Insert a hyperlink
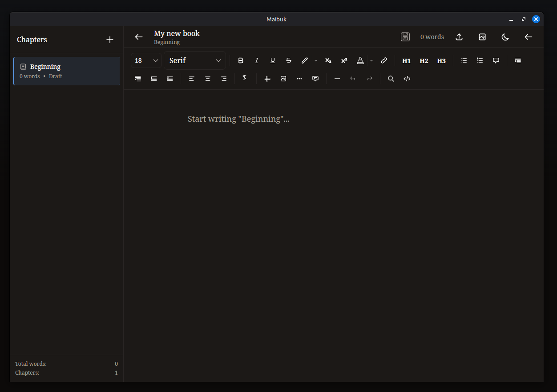Viewport: 557px width, 392px height. pos(383,60)
